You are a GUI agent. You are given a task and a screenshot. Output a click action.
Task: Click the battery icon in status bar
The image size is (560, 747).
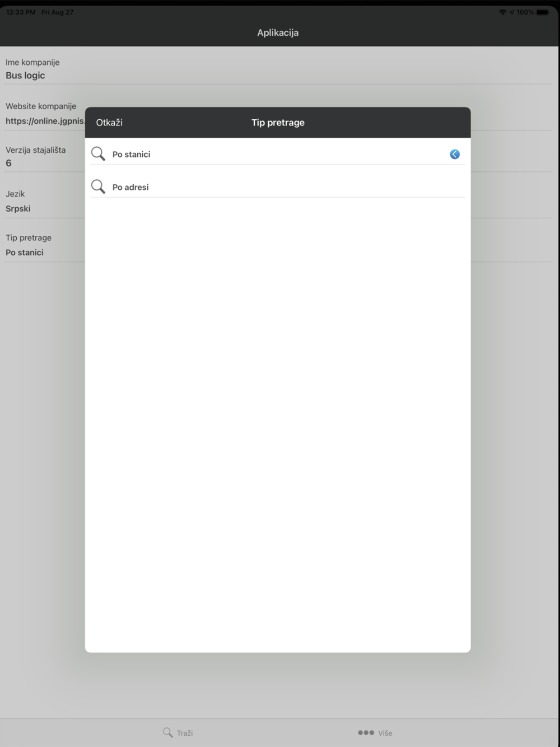point(543,12)
